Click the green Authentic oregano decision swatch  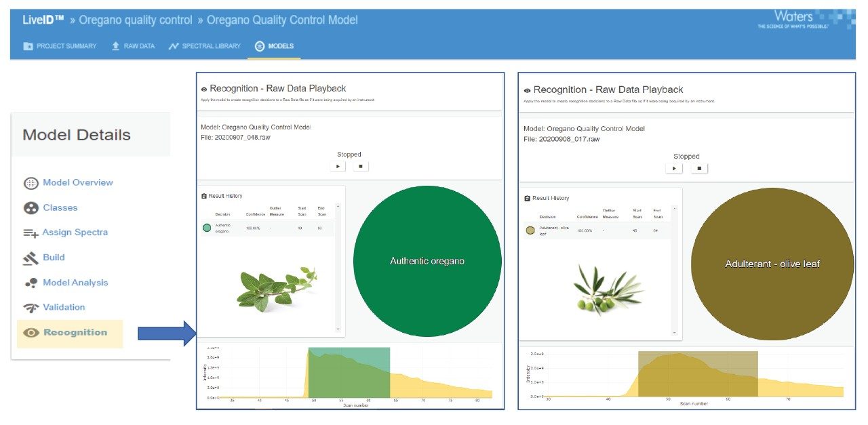point(207,228)
